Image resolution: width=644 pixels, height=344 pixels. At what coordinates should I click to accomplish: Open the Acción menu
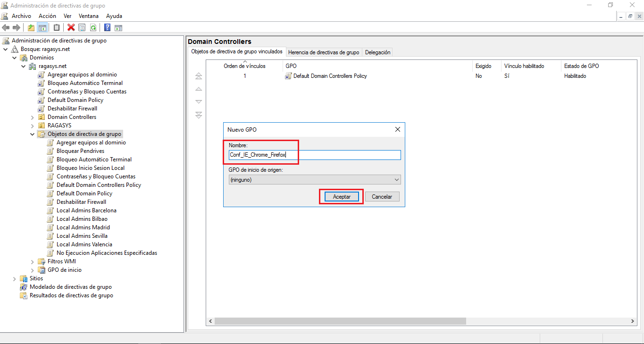coord(47,16)
